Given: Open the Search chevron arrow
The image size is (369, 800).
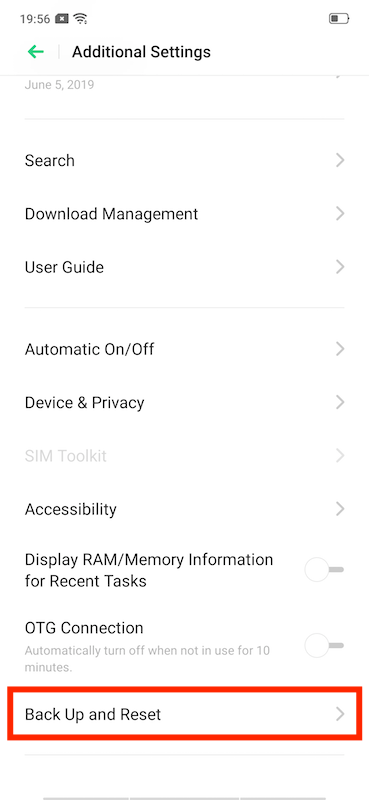Looking at the screenshot, I should [x=340, y=161].
